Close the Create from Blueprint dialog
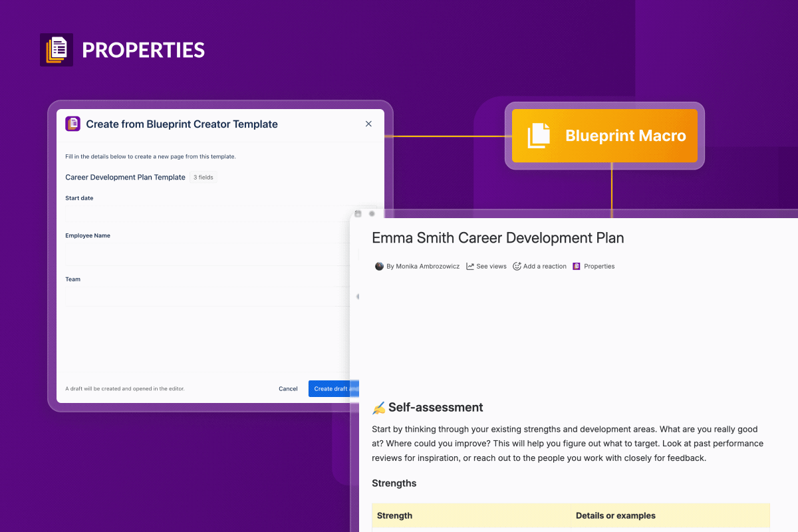Viewport: 798px width, 532px height. 369,124
